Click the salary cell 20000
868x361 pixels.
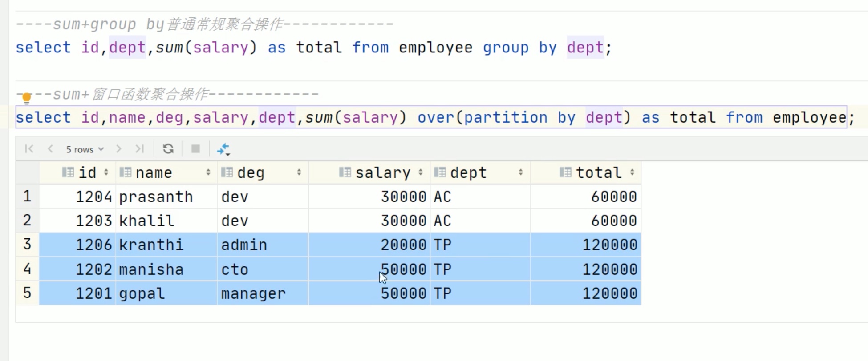point(369,245)
